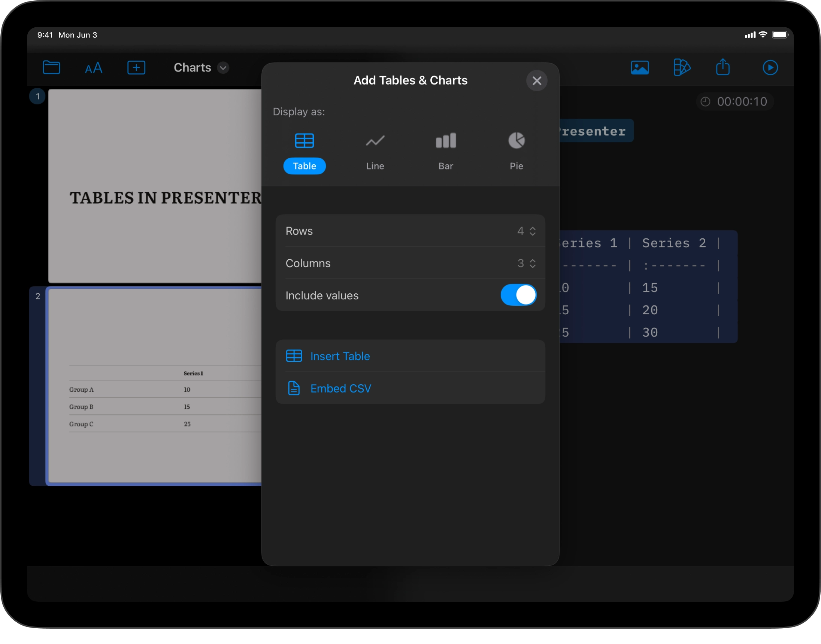This screenshot has height=644, width=821.
Task: Click Embed CSV
Action: (x=340, y=388)
